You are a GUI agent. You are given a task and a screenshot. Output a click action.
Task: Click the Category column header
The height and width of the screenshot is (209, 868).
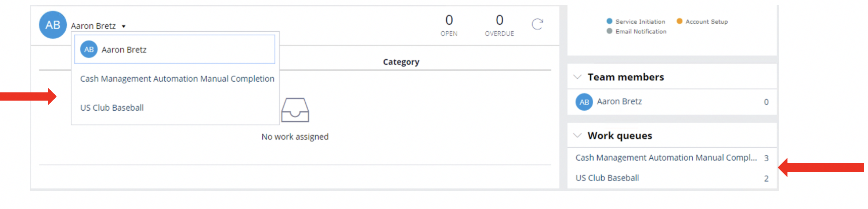point(401,62)
